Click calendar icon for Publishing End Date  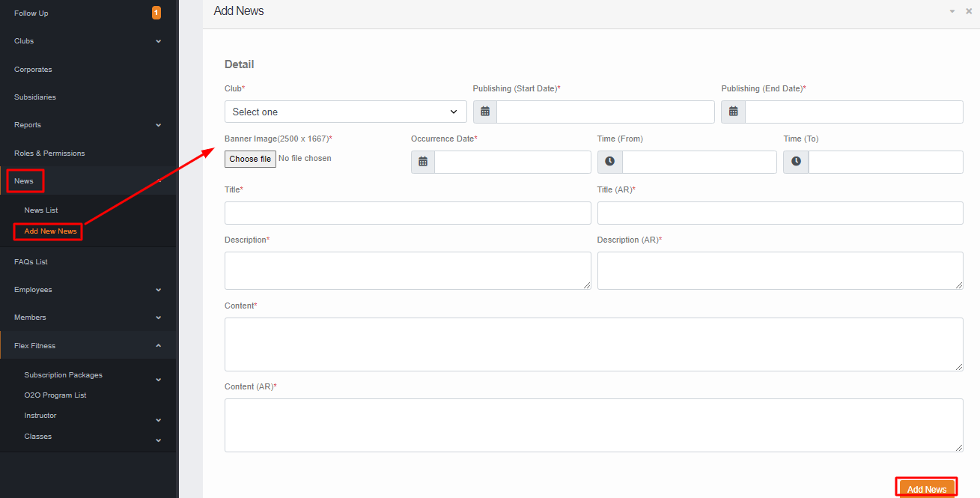coord(733,112)
